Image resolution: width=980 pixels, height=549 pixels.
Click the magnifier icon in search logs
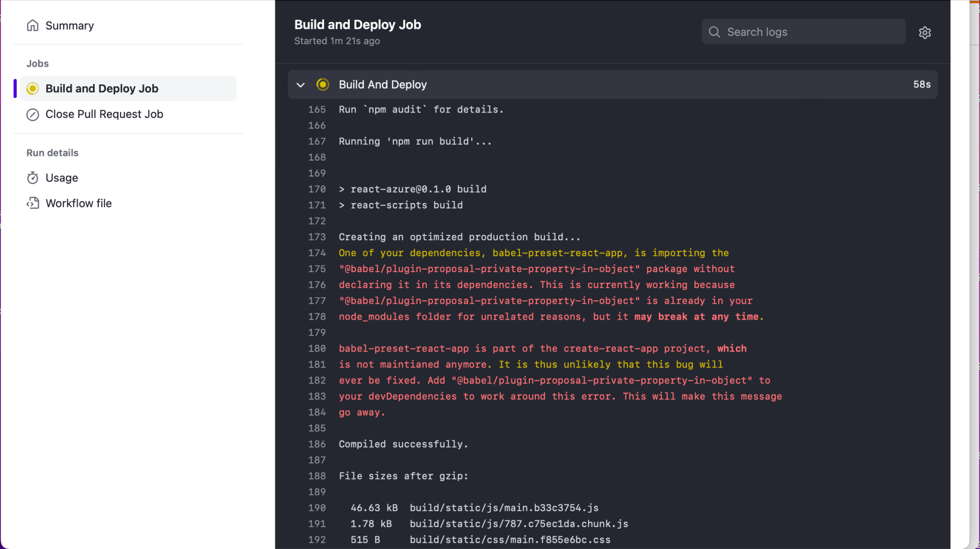click(714, 32)
